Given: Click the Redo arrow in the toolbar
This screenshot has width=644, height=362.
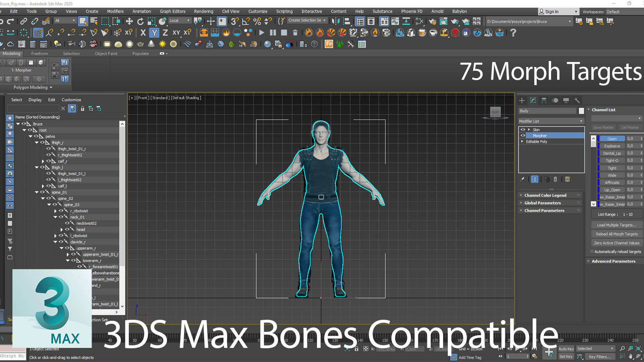Looking at the screenshot, I should (x=11, y=21).
